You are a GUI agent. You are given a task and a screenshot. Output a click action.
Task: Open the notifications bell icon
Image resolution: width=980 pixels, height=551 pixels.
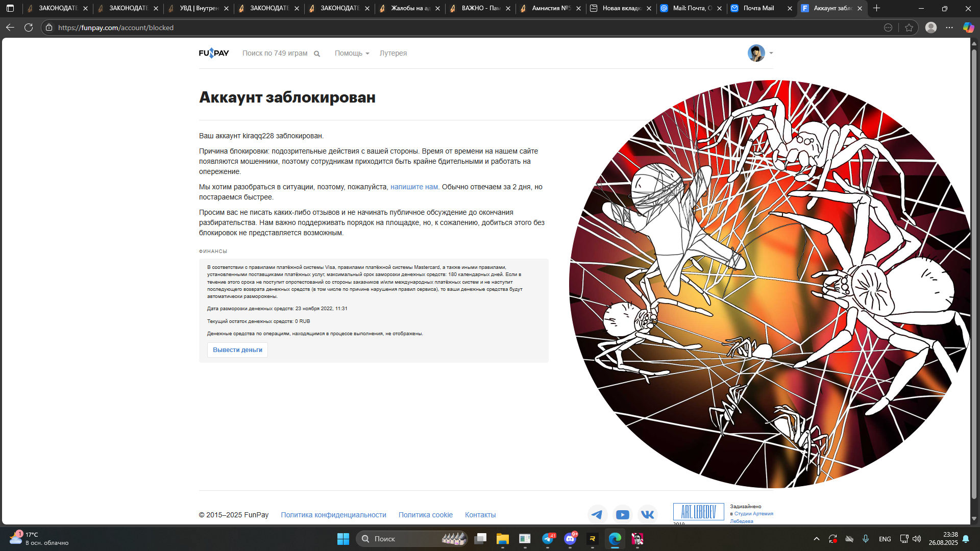click(x=966, y=539)
